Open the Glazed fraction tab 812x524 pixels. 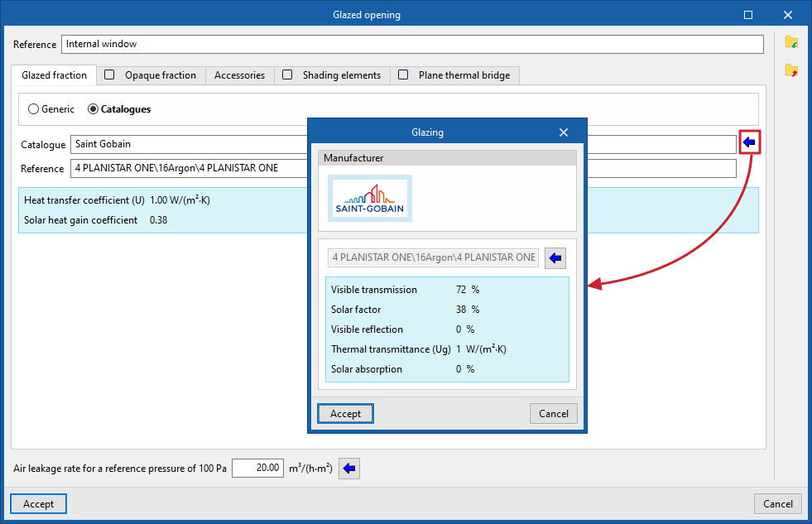pos(54,75)
